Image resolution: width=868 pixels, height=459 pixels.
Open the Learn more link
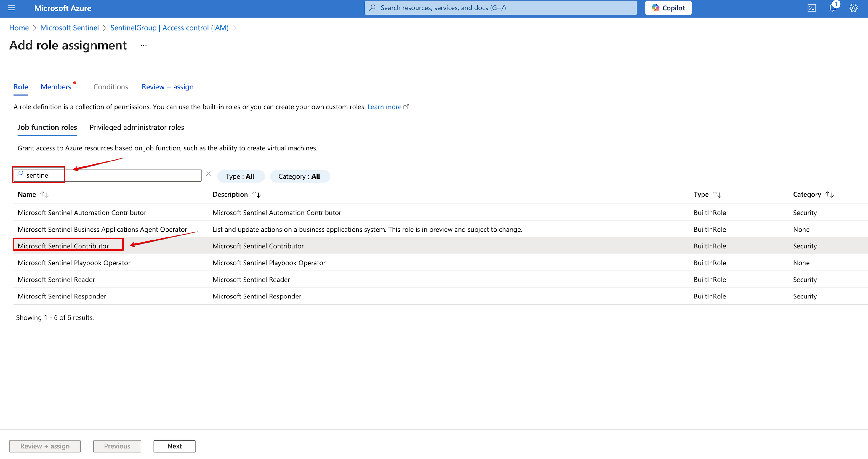pos(384,107)
